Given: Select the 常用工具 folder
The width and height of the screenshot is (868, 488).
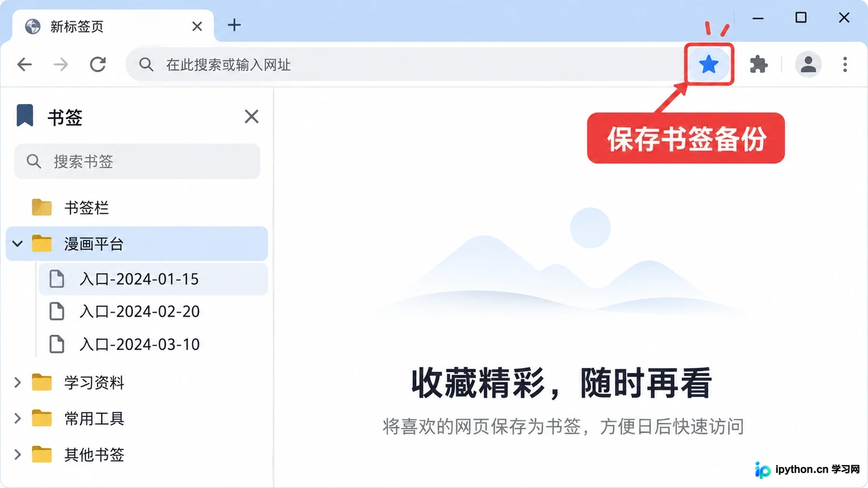Looking at the screenshot, I should (137, 418).
